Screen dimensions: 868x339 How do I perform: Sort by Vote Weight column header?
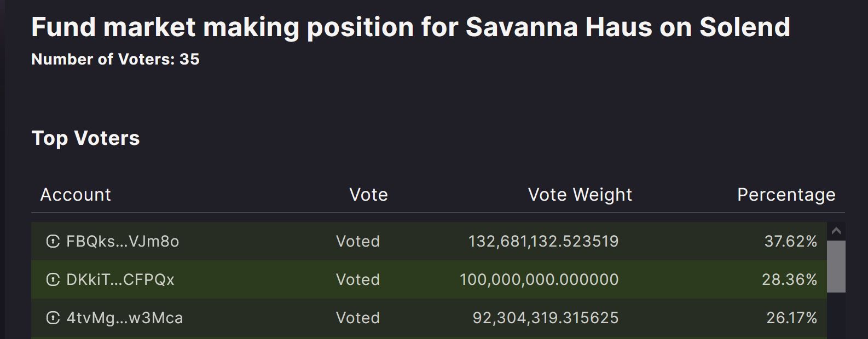(x=580, y=195)
